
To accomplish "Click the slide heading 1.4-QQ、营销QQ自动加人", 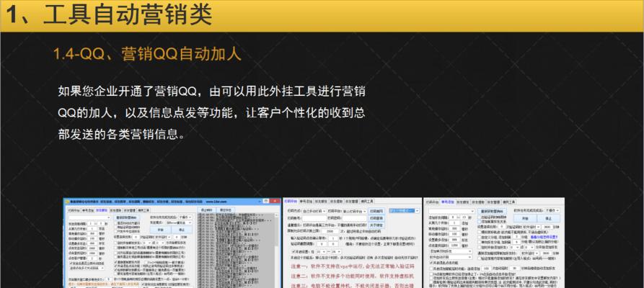I will coord(147,54).
